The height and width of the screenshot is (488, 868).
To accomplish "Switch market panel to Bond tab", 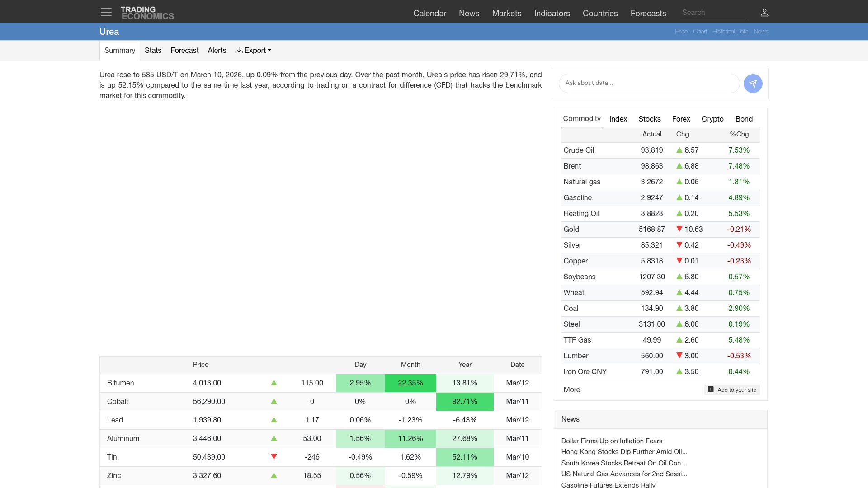I will [x=744, y=119].
